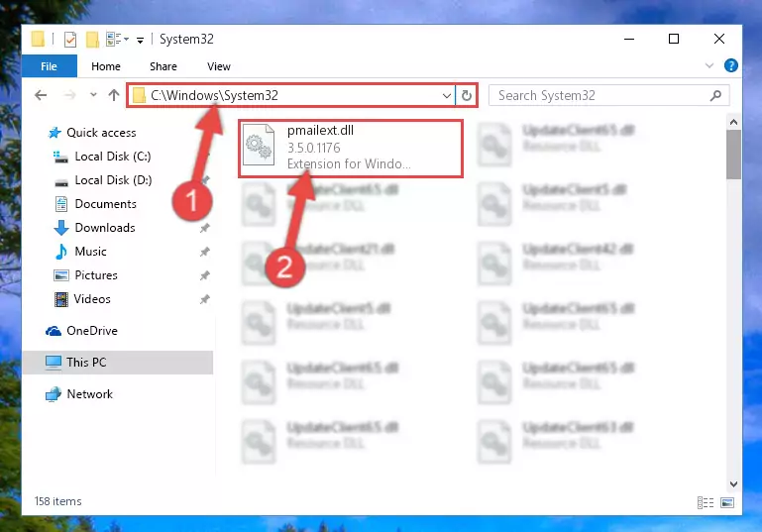This screenshot has height=532, width=762.
Task: Close the System32 window
Action: pos(719,39)
